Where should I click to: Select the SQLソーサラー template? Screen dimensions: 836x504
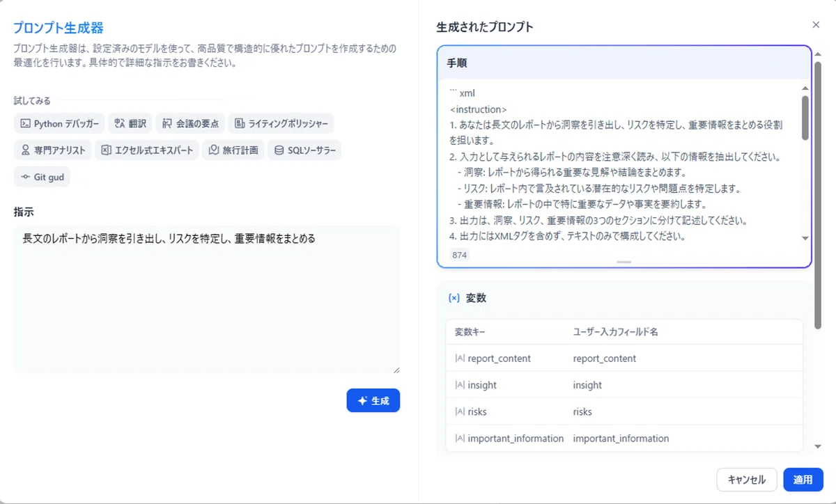coord(304,150)
